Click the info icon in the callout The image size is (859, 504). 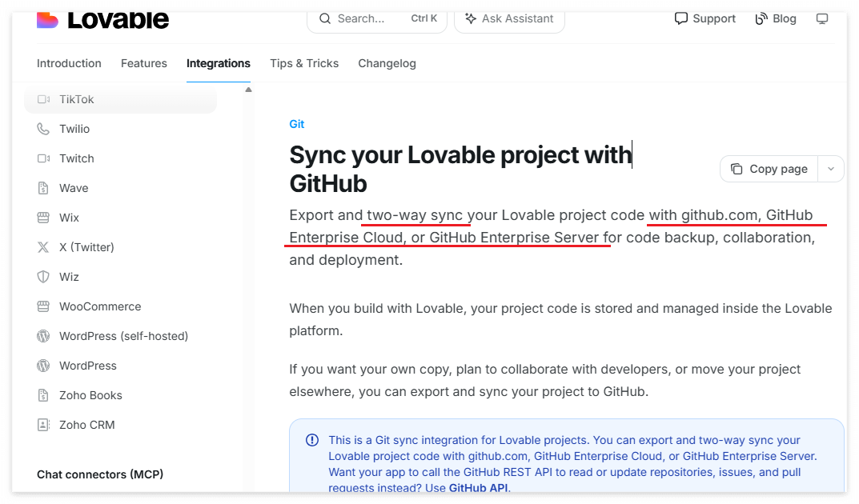[x=312, y=440]
